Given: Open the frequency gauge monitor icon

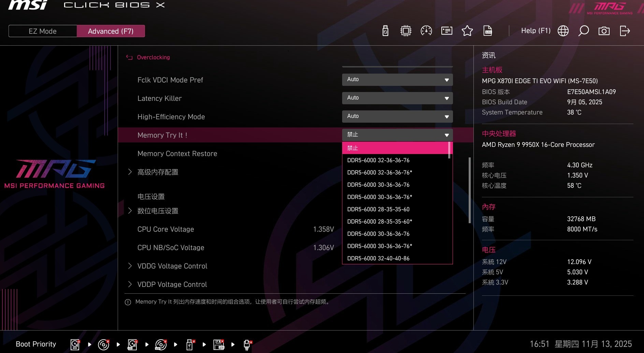Looking at the screenshot, I should [426, 31].
